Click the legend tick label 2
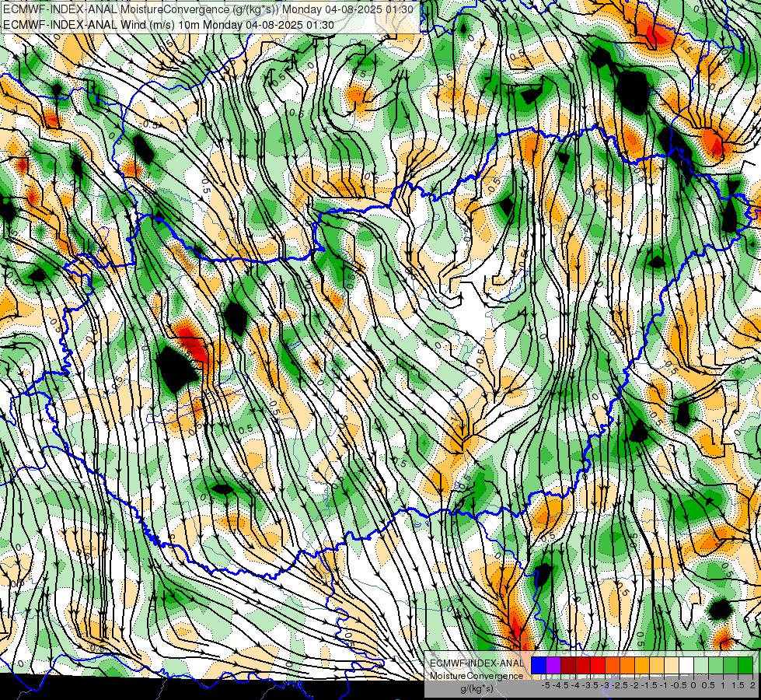This screenshot has height=700, width=761. (752, 685)
